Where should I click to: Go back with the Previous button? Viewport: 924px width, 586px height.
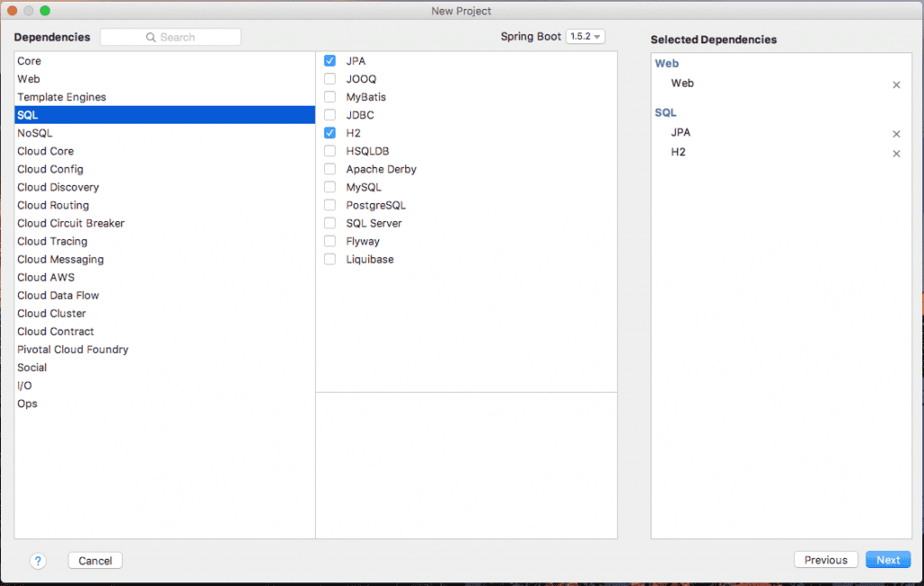[x=826, y=560]
